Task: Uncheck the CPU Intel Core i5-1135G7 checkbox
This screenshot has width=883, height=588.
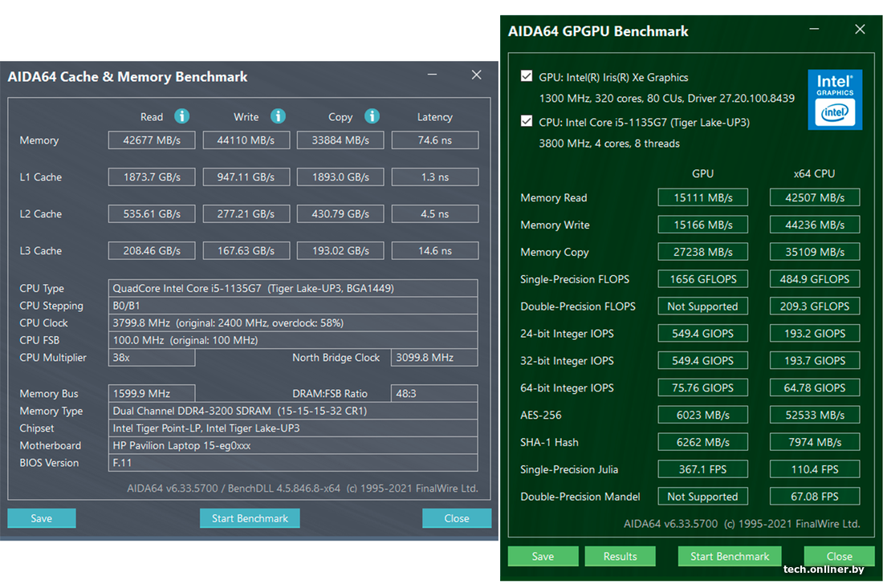Action: [x=527, y=122]
